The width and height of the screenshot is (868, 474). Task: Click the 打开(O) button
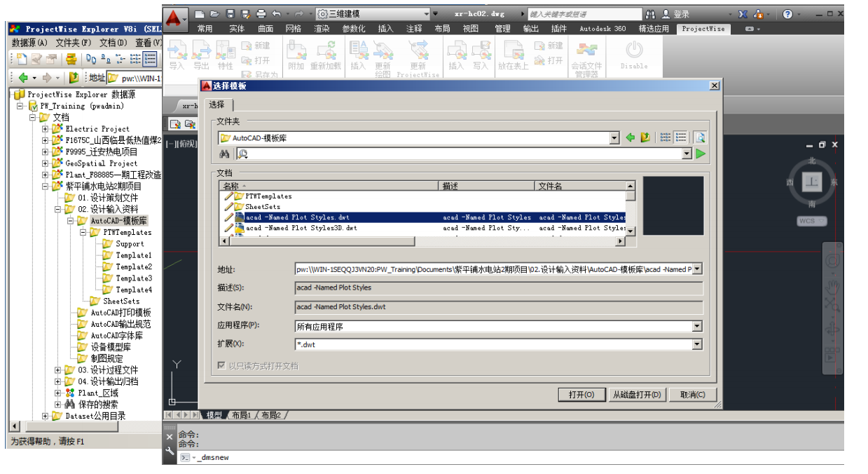point(581,395)
